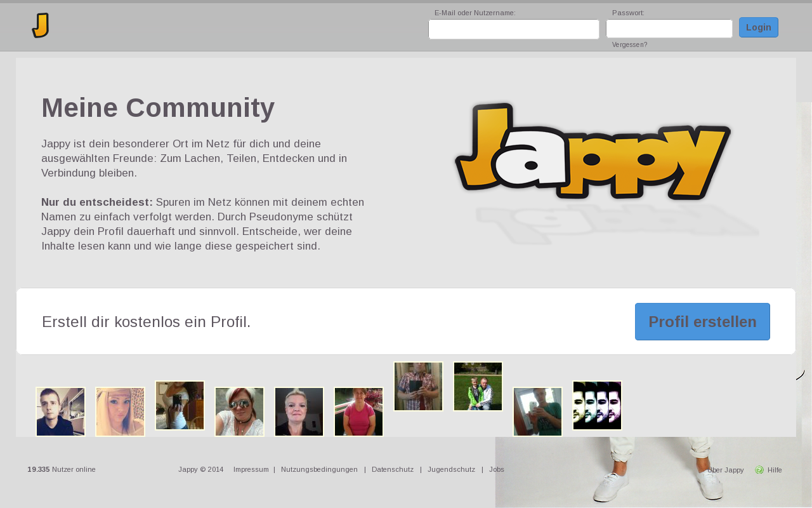Open profile photo of blonde woman
812x508 pixels.
121,412
